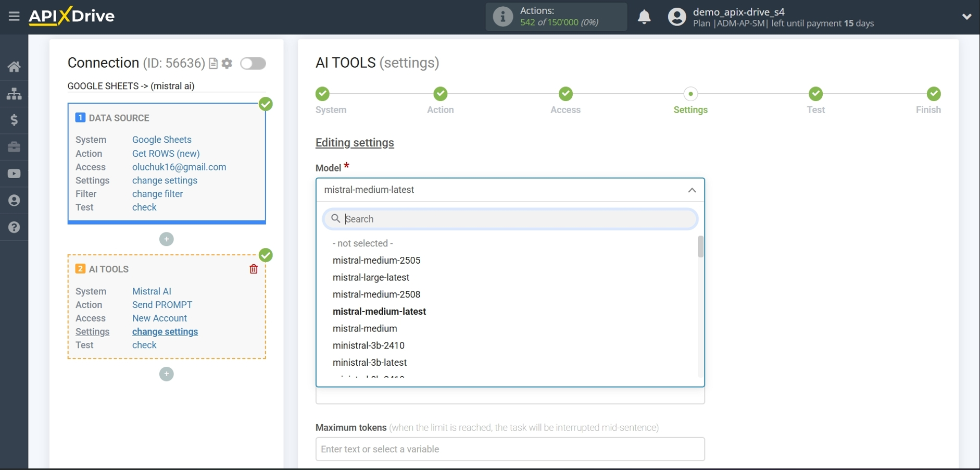This screenshot has height=470, width=980.
Task: Delete the AI TOOLS block via trash icon
Action: [253, 269]
